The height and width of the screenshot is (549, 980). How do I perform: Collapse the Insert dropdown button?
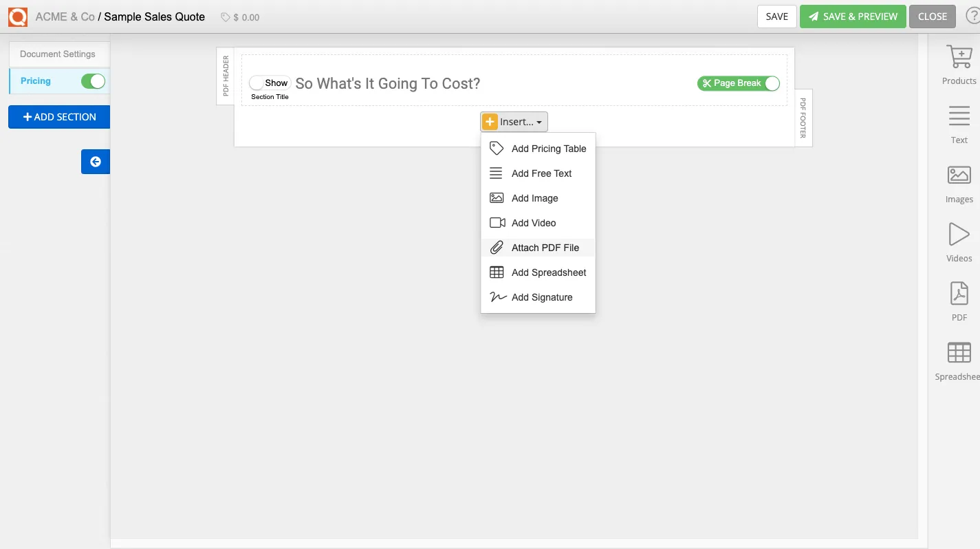point(514,122)
